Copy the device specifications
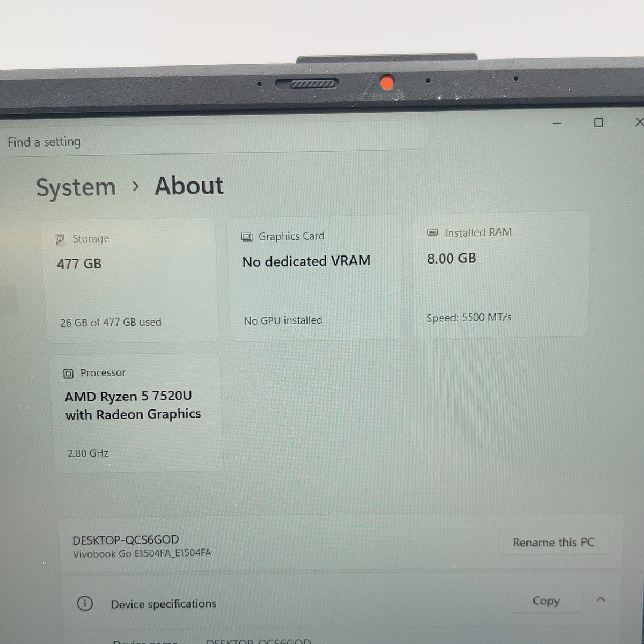 [x=546, y=601]
